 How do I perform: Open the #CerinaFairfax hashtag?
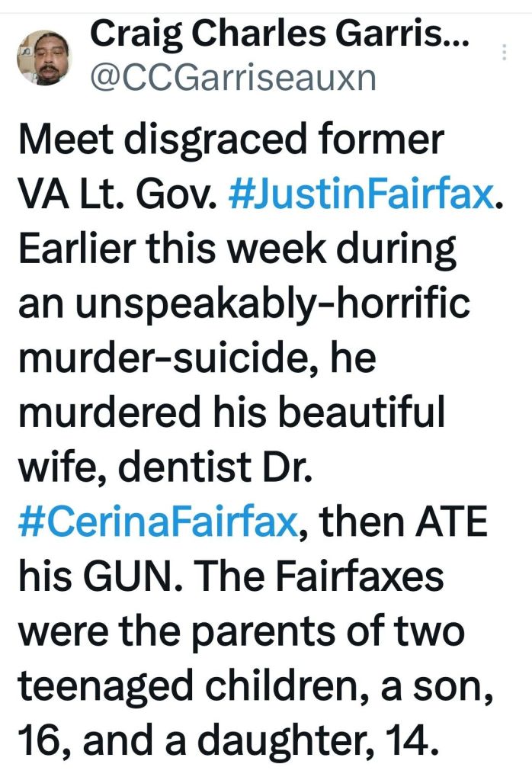(x=155, y=525)
